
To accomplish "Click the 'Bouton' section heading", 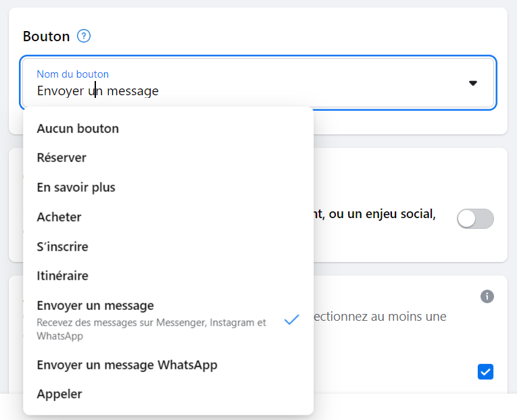I will [x=46, y=36].
